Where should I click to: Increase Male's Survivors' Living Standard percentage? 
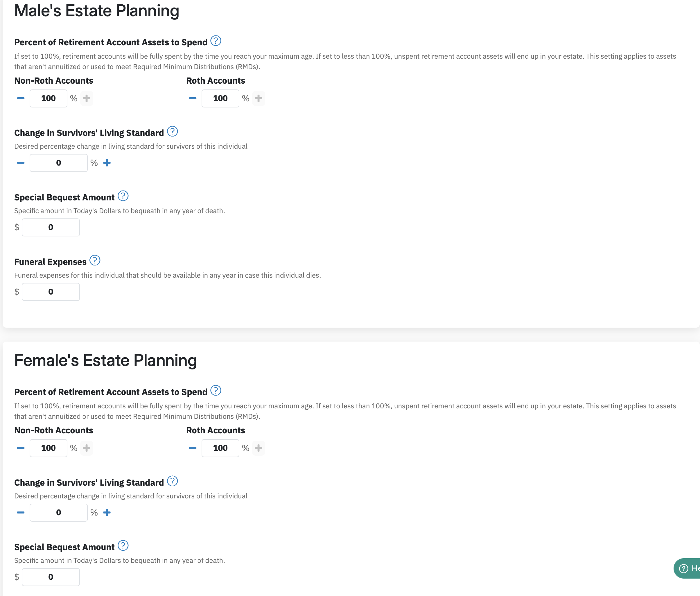coord(107,163)
